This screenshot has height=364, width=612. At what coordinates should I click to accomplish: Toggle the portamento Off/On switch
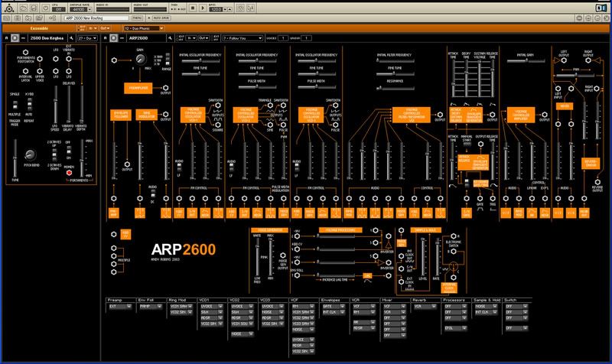[69, 150]
